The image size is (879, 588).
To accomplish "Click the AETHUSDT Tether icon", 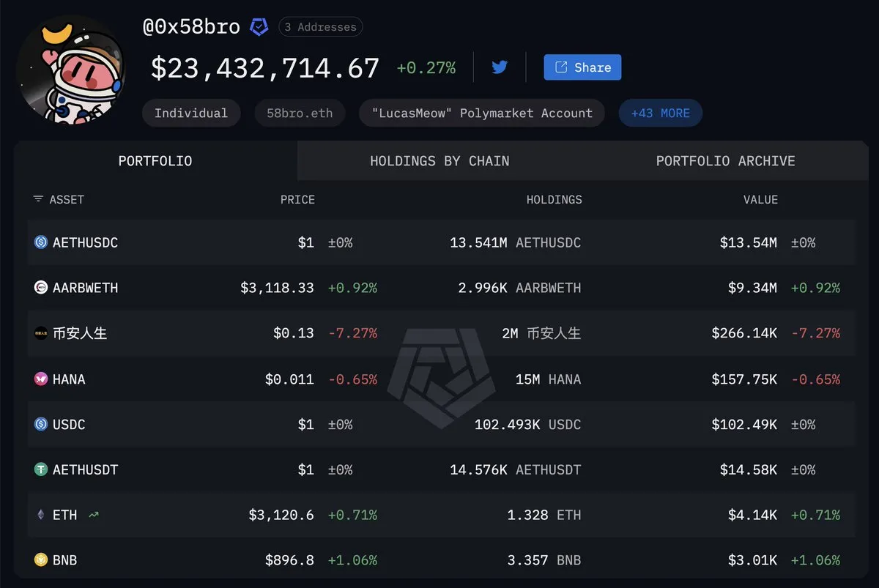I will [x=41, y=469].
